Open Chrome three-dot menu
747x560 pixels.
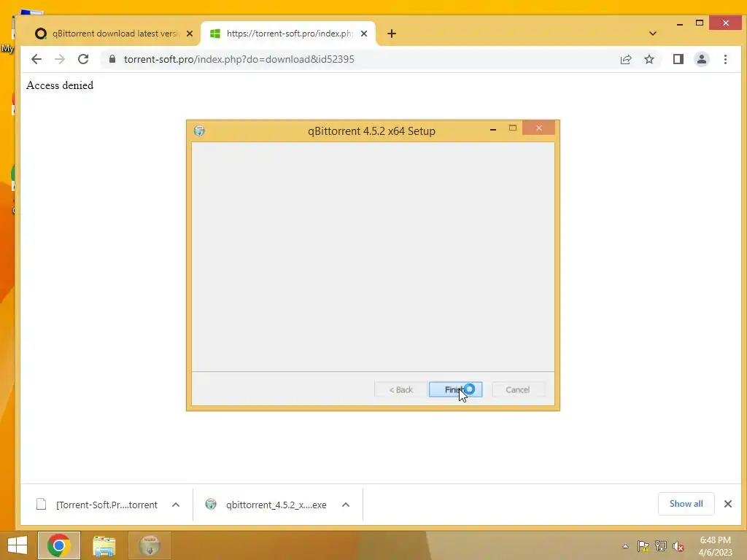tap(725, 59)
